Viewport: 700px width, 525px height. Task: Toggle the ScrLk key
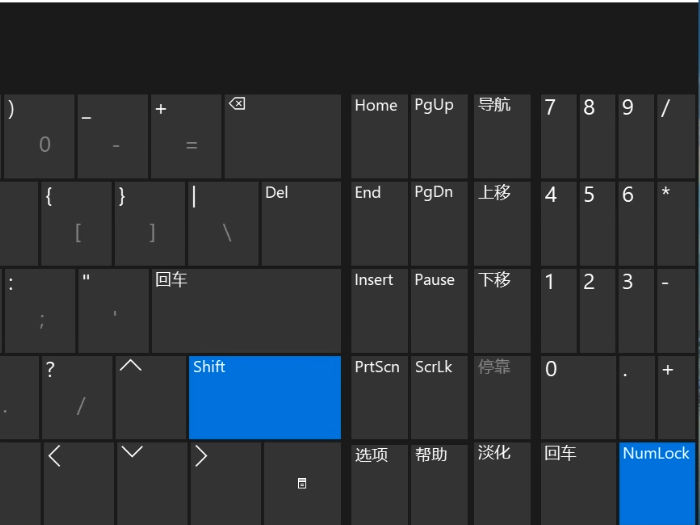click(x=438, y=397)
